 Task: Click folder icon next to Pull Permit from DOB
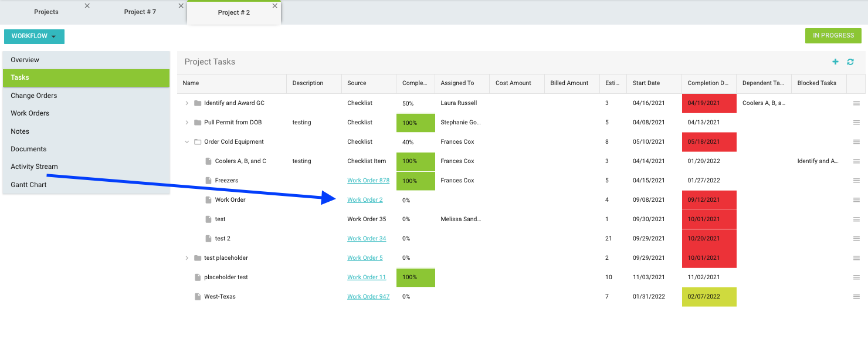coord(198,123)
